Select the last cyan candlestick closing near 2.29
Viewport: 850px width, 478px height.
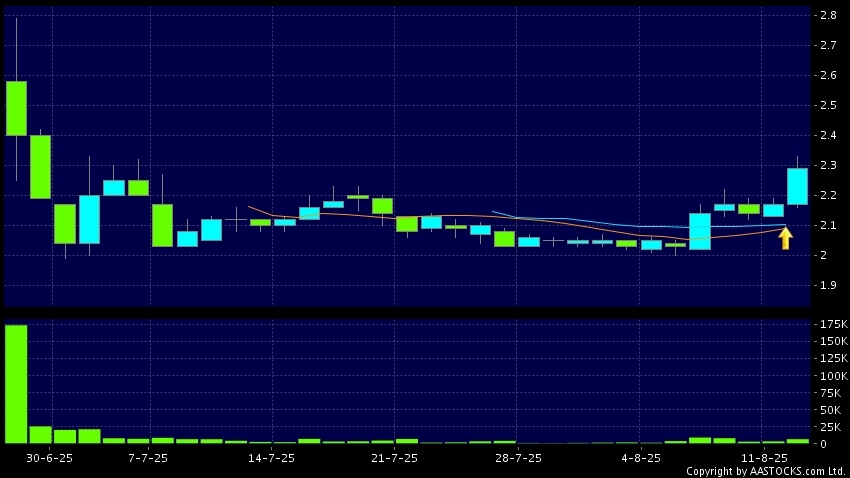tap(797, 186)
